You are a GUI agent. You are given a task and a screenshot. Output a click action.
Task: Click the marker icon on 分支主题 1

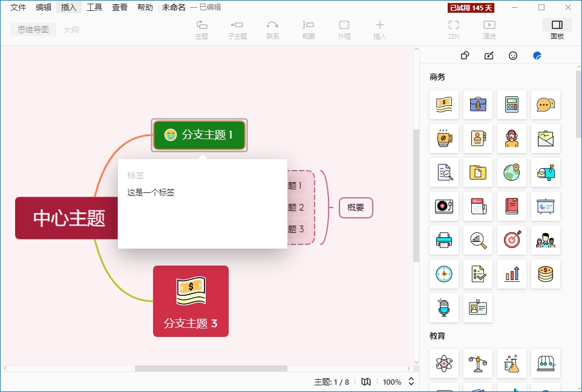171,135
